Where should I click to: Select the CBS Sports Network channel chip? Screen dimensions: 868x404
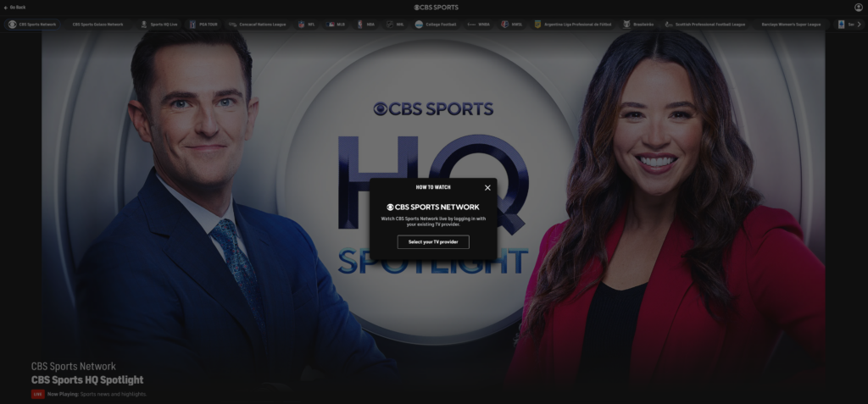tap(32, 25)
